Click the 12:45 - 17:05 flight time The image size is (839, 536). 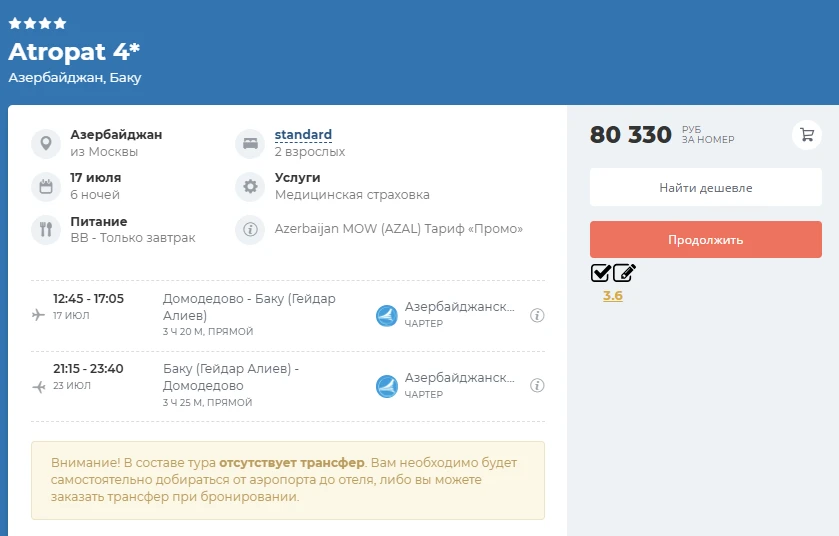[88, 298]
